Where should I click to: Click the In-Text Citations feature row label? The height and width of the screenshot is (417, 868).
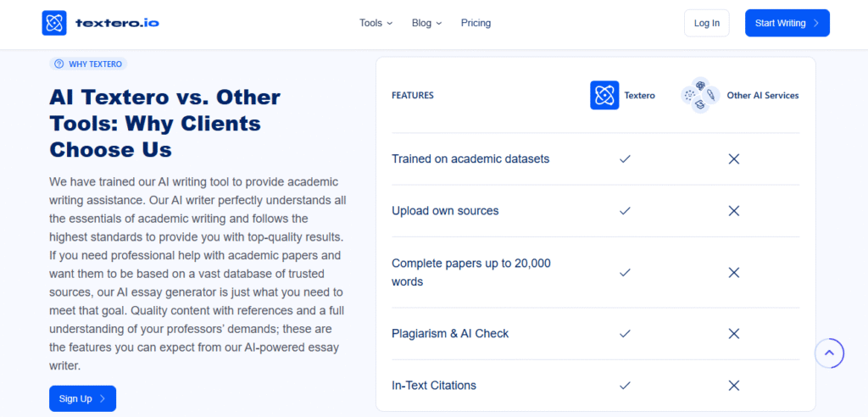pos(434,385)
